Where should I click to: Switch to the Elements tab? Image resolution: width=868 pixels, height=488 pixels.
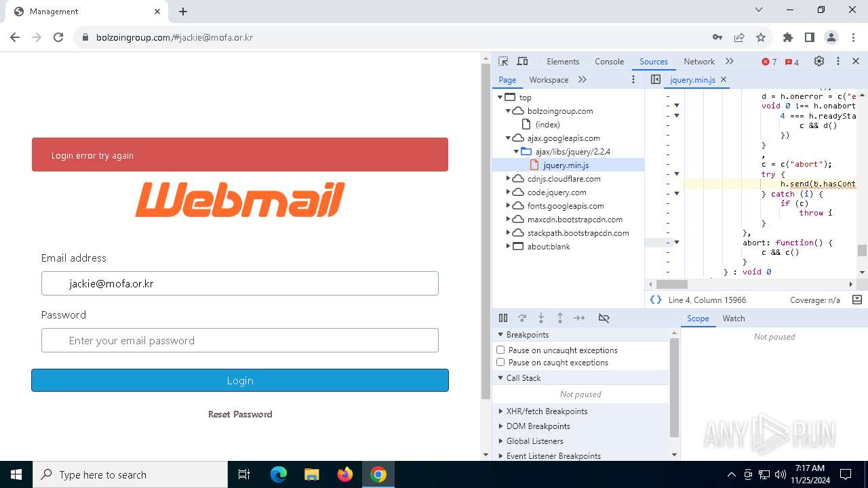563,61
